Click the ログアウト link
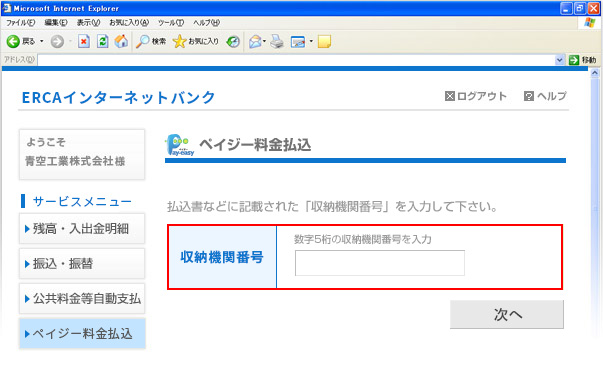 click(x=476, y=96)
